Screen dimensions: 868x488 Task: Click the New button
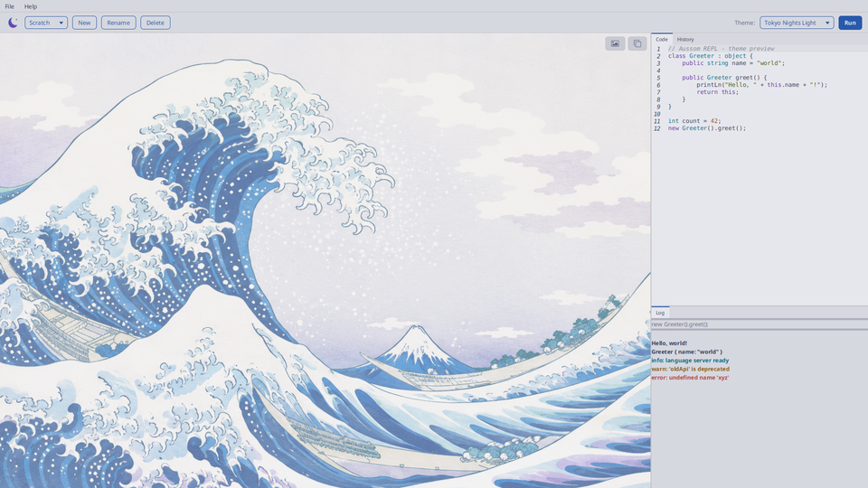pyautogui.click(x=84, y=23)
